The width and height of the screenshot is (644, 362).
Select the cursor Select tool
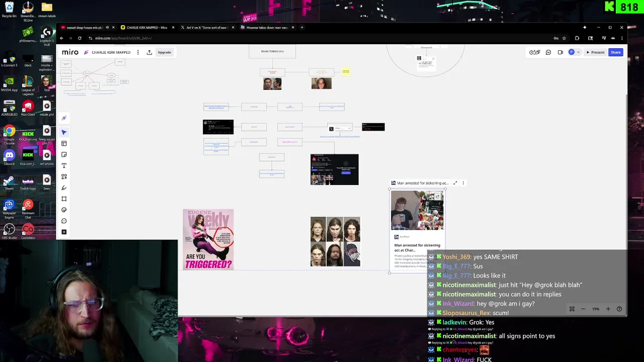(64, 132)
